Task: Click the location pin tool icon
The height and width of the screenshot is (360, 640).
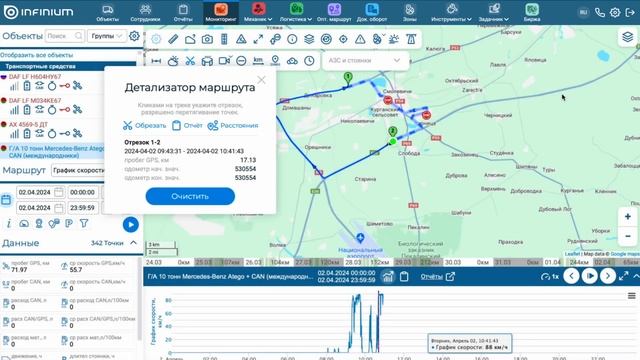Action: tap(275, 61)
